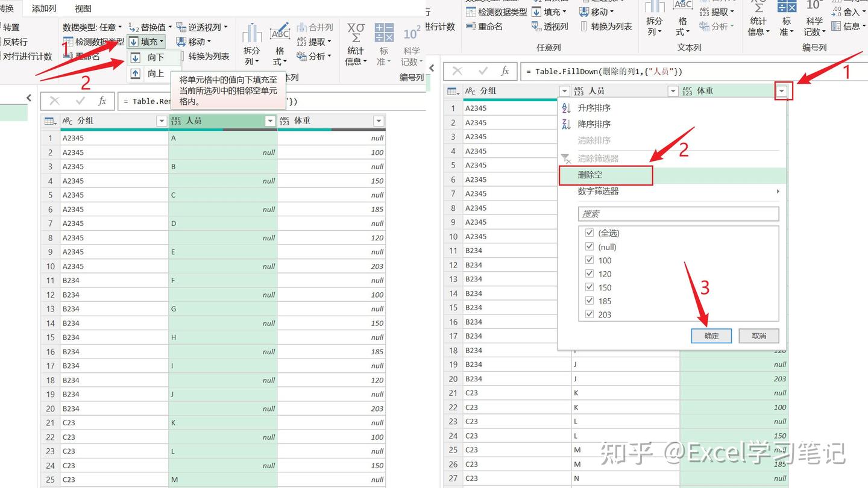Open 替换值 dropdown in left window
The image size is (868, 488).
click(150, 27)
